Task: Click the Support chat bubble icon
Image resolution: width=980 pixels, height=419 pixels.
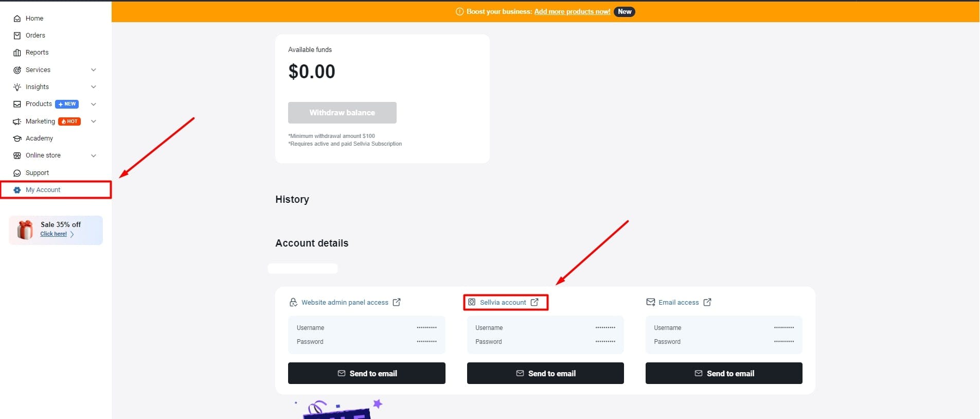Action: point(17,173)
